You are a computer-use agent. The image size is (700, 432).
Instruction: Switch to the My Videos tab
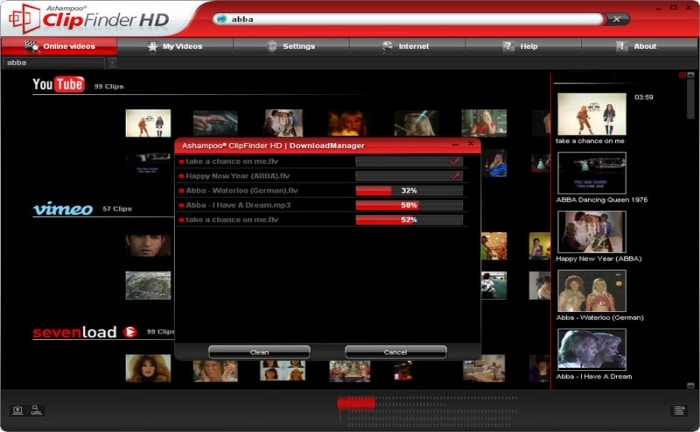point(175,46)
